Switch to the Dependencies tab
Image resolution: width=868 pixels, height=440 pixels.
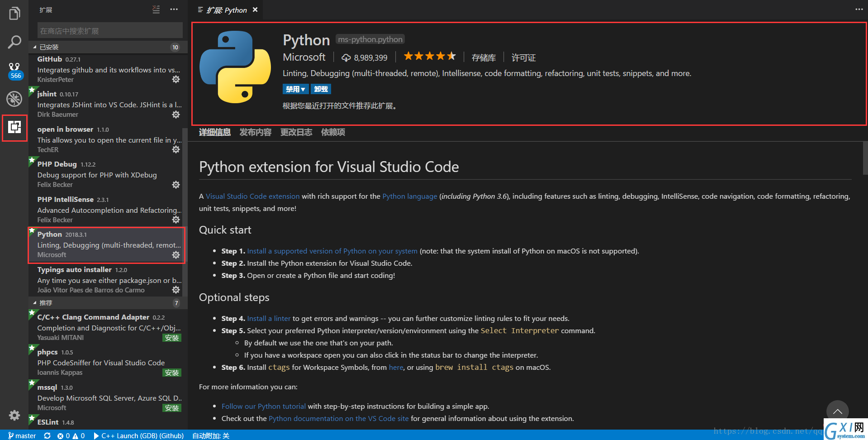pyautogui.click(x=333, y=132)
